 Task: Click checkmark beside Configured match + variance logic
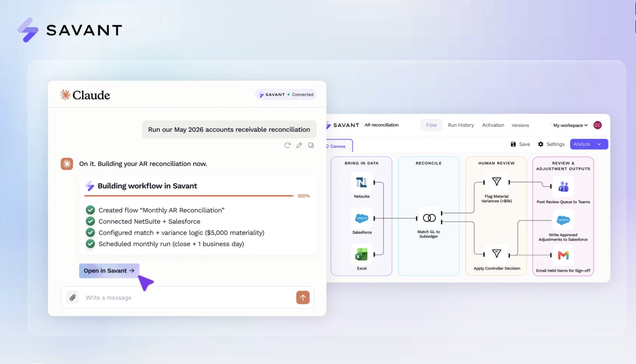click(90, 233)
